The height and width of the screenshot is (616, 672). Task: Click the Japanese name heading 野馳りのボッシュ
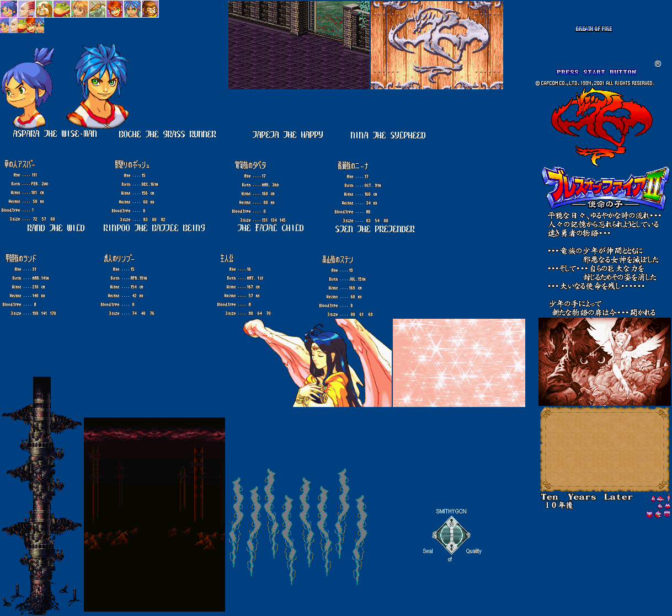coord(132,164)
